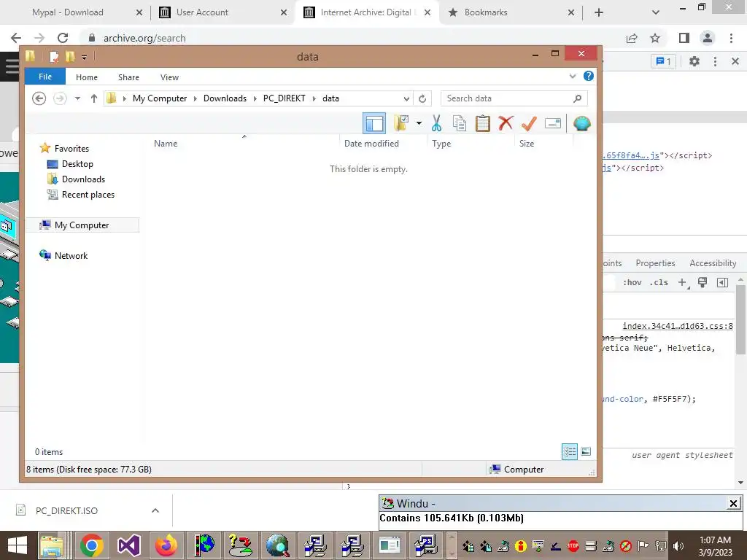Switch to Properties tab in DevTools
The height and width of the screenshot is (560, 747).
655,263
